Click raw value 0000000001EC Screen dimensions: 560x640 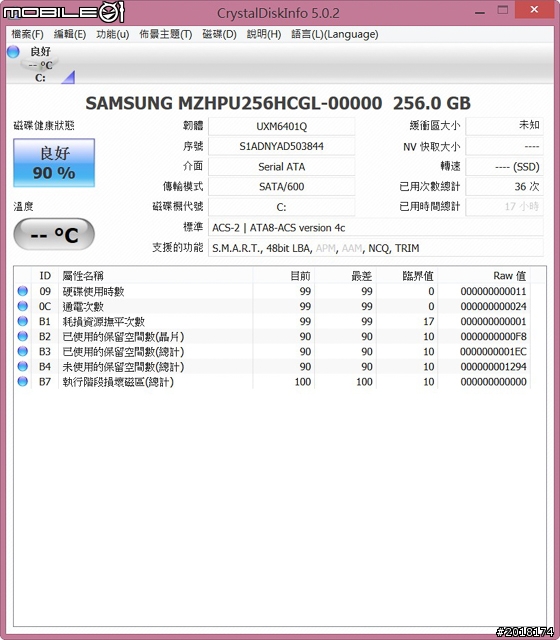coord(493,352)
